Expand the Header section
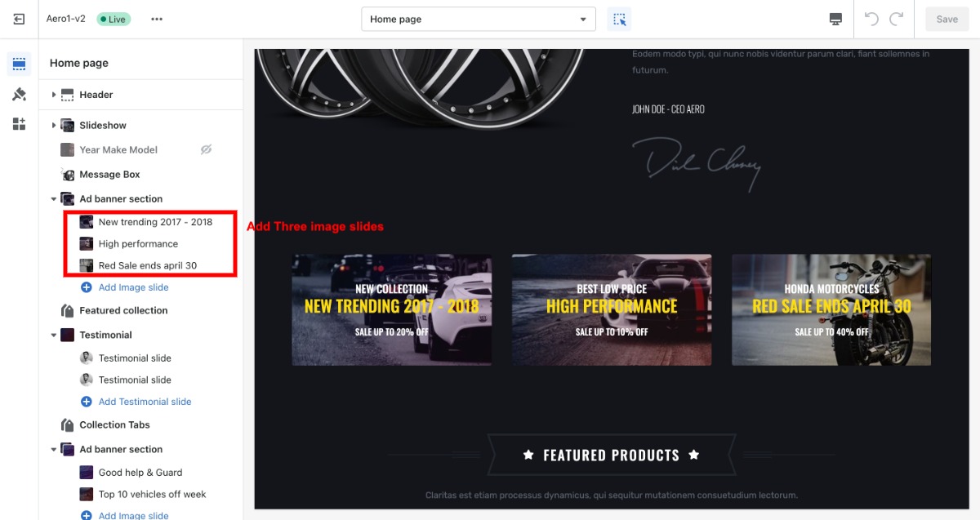 54,95
